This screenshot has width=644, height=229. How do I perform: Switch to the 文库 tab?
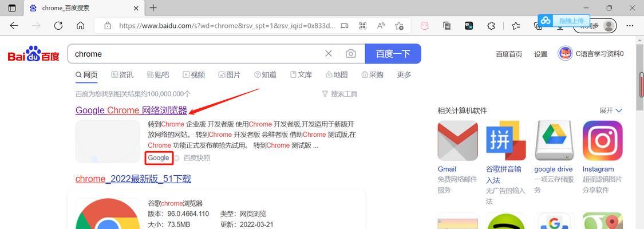click(x=301, y=74)
